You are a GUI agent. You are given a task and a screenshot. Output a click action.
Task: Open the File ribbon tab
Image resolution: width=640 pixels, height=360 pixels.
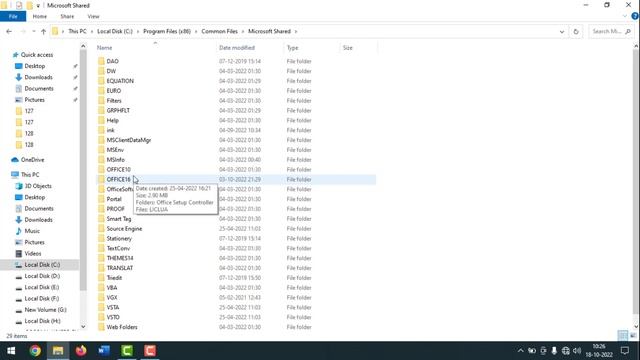13,16
